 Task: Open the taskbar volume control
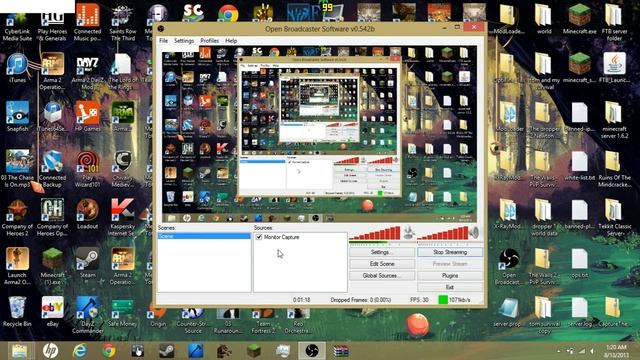[592, 351]
